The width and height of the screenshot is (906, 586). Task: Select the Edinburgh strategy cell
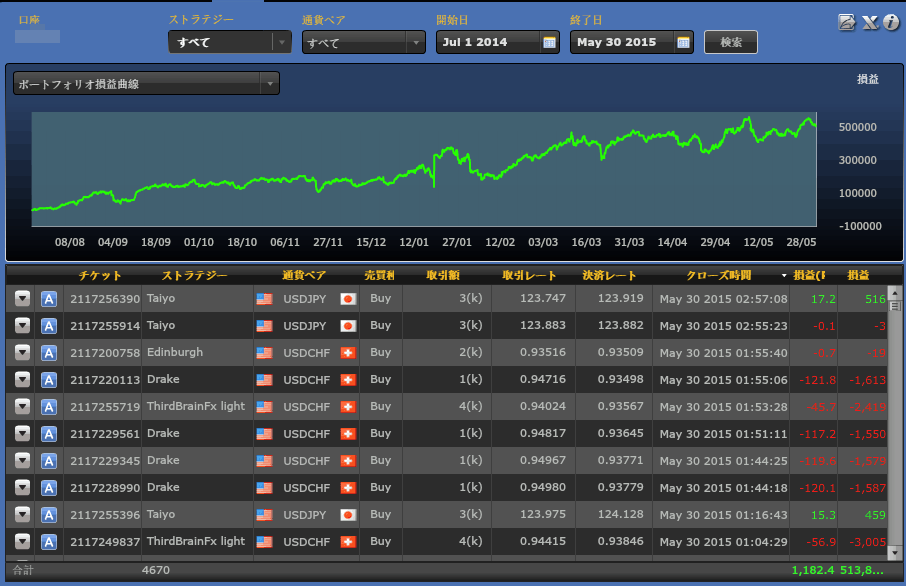[x=175, y=353]
